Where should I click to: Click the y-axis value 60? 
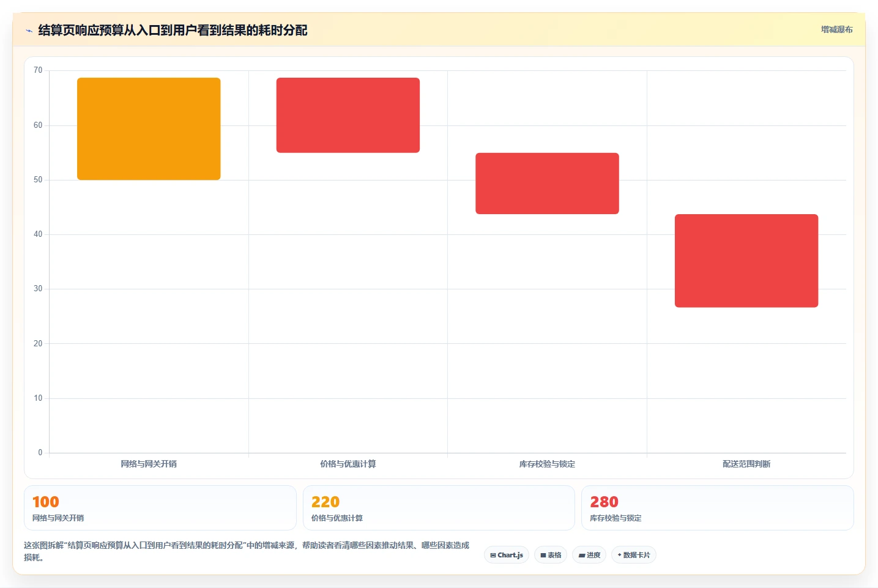[x=38, y=125]
